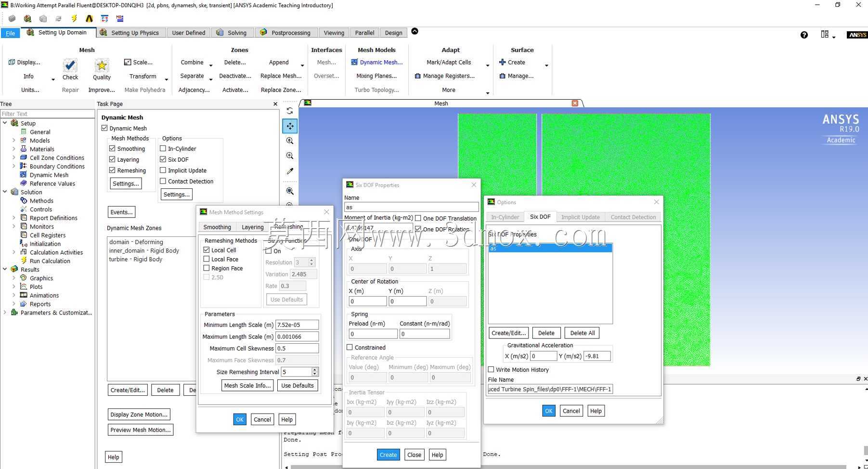This screenshot has width=868, height=469.
Task: Enable Write Motion History
Action: [491, 369]
